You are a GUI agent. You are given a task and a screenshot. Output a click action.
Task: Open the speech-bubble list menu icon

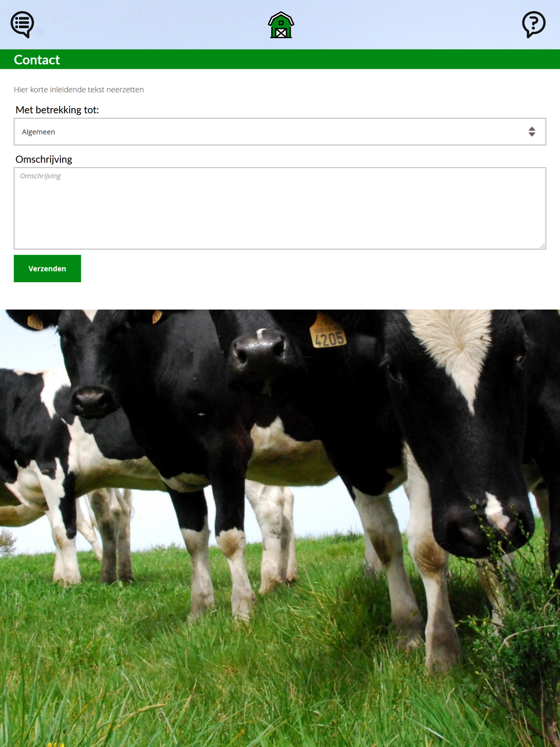(x=22, y=25)
